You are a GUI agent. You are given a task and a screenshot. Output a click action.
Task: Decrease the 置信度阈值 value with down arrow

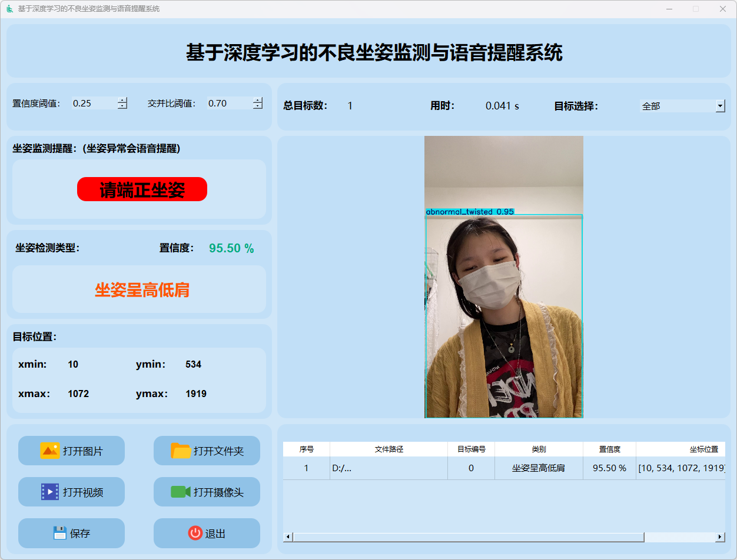(122, 106)
